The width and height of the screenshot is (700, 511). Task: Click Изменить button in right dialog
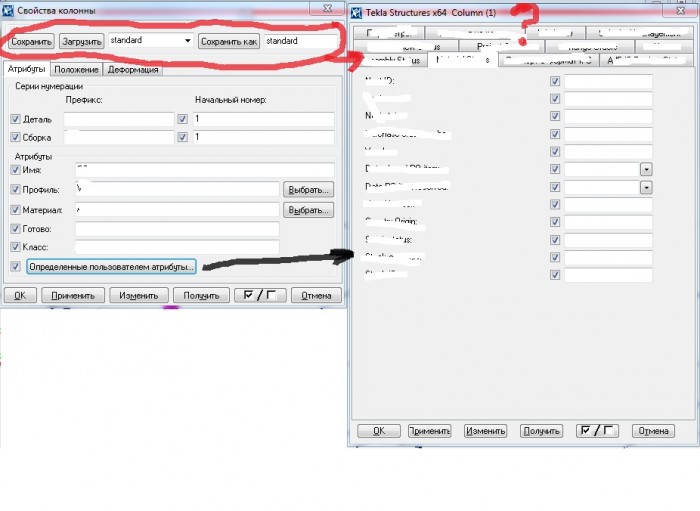[x=485, y=431]
